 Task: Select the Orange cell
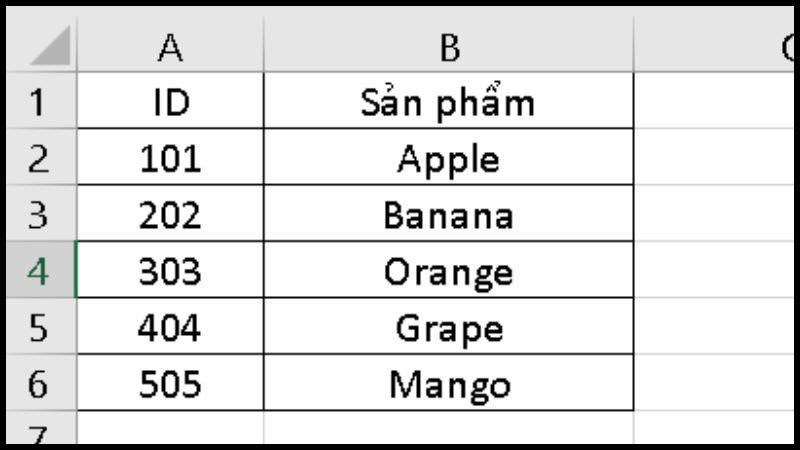coord(448,269)
